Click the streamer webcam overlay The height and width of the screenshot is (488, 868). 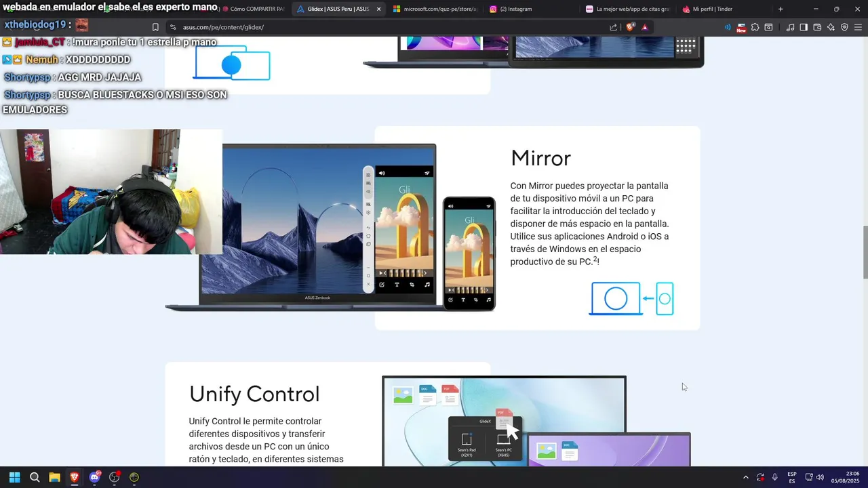coord(111,192)
